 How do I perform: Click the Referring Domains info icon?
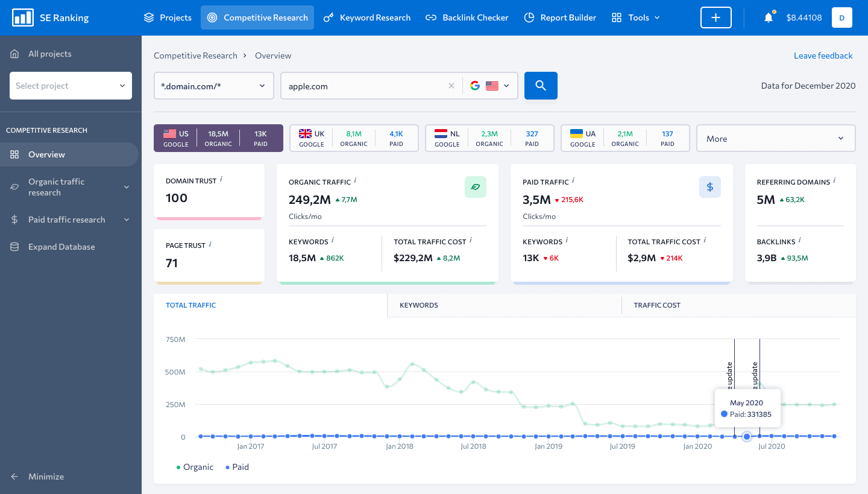click(x=835, y=180)
